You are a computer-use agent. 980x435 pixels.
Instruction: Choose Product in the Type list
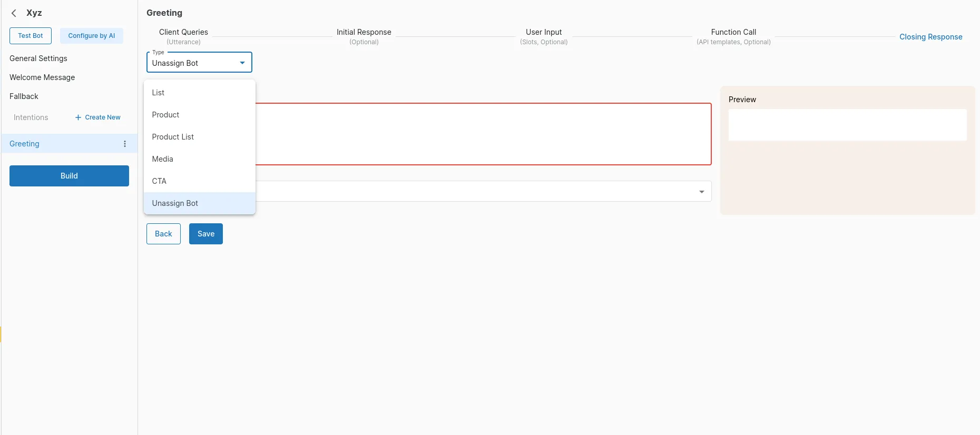[200, 115]
